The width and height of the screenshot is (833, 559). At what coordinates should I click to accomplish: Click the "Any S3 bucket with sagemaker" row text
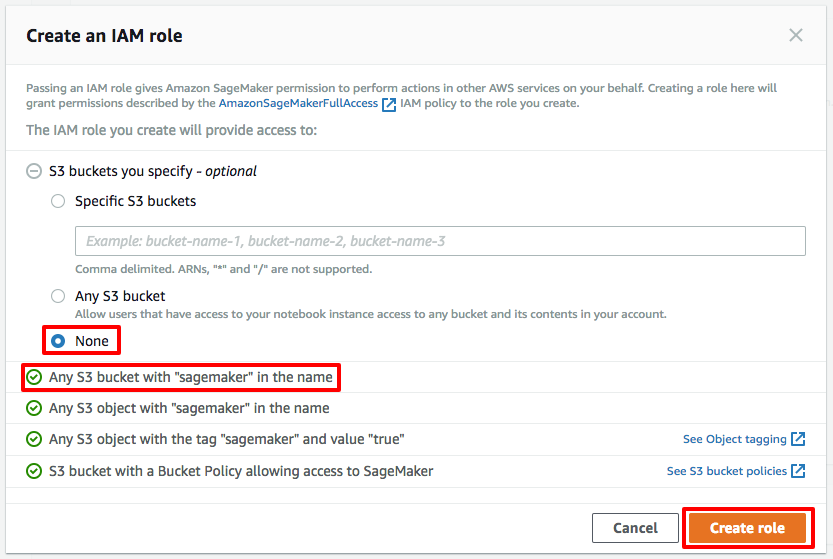pyautogui.click(x=191, y=377)
